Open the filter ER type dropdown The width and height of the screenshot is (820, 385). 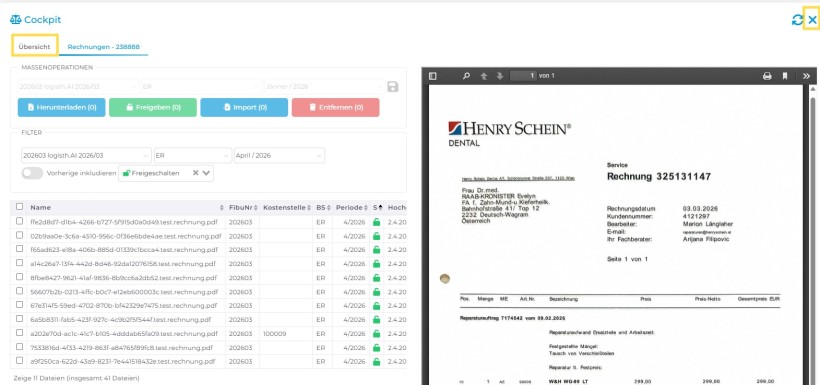click(x=193, y=155)
